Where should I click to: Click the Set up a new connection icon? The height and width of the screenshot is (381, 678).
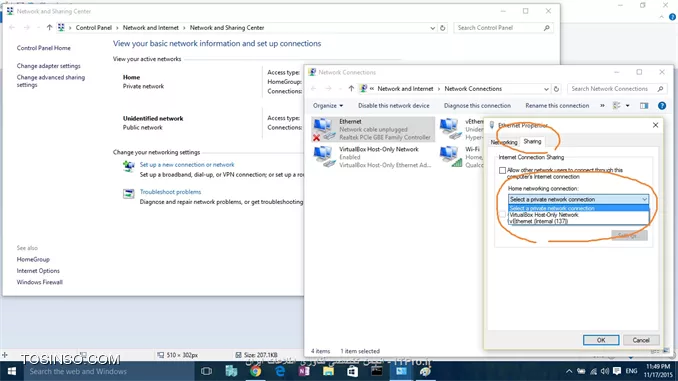pos(128,166)
